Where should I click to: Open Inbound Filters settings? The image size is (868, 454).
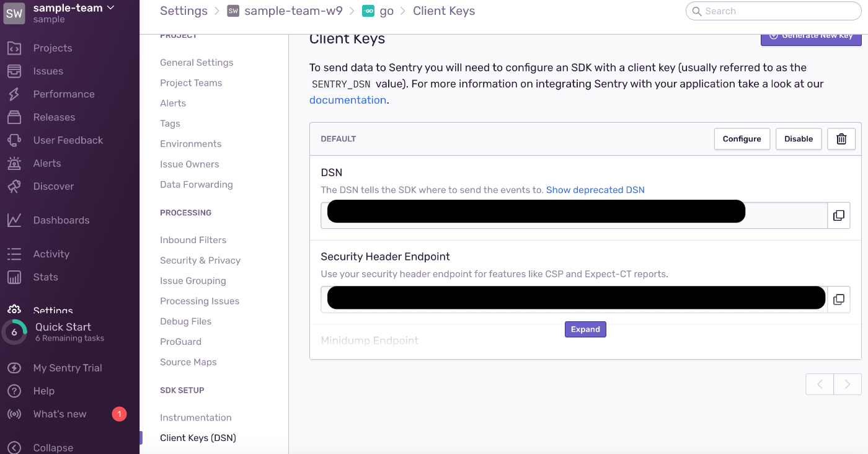[x=193, y=240]
